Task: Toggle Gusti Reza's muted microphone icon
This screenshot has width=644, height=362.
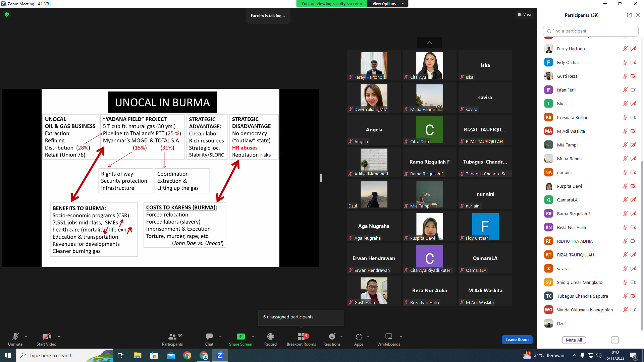Action: [x=625, y=76]
